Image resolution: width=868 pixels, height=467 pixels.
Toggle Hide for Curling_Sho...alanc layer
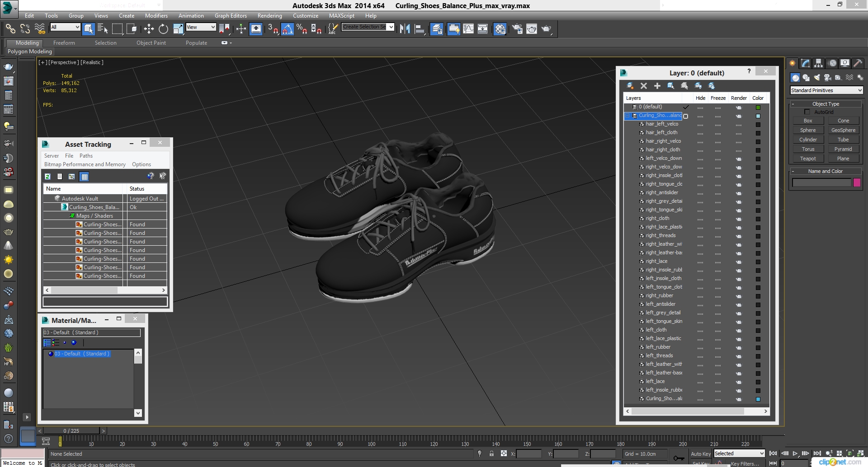[x=700, y=116]
